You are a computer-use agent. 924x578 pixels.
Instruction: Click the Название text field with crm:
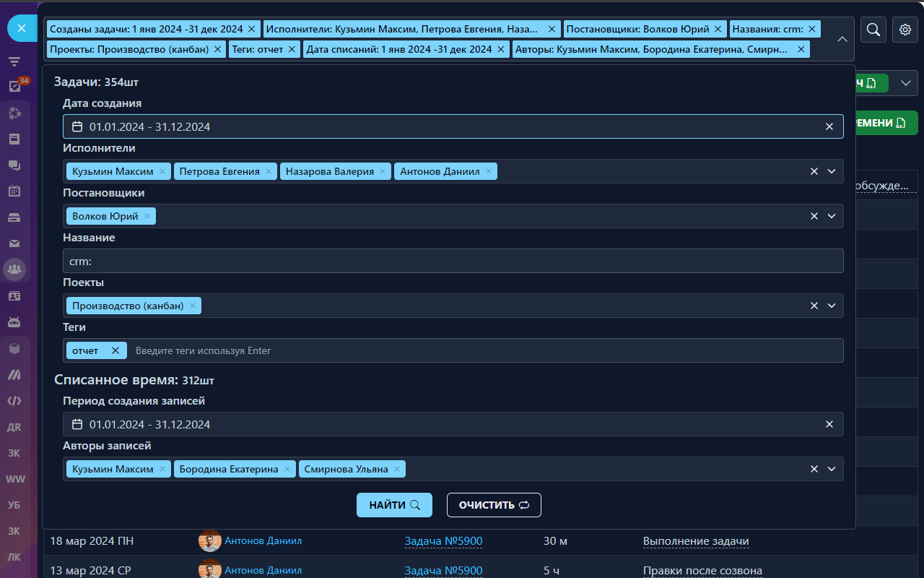453,261
